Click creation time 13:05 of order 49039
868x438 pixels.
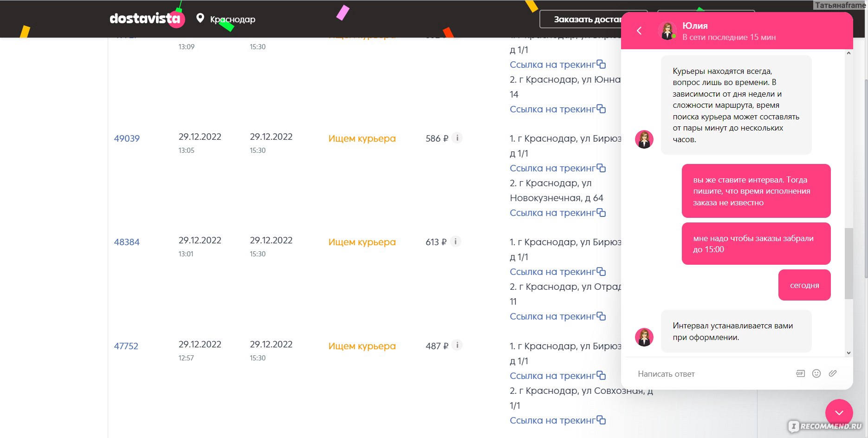[x=187, y=150]
